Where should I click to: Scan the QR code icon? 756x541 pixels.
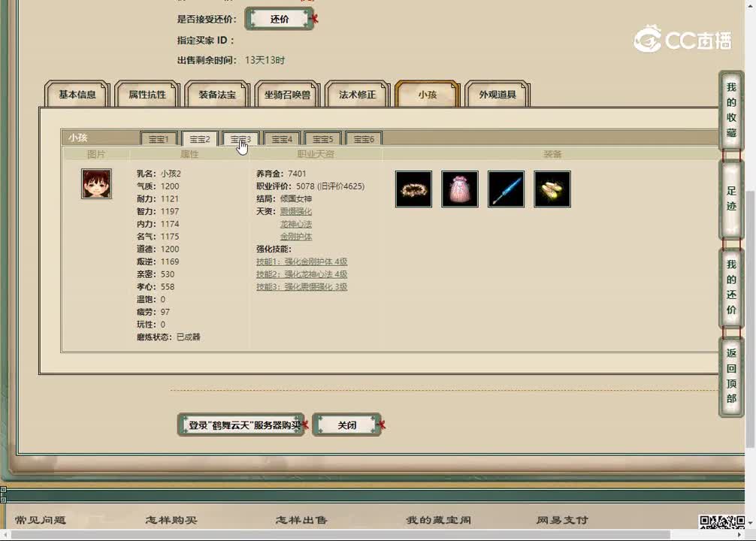[x=721, y=521]
